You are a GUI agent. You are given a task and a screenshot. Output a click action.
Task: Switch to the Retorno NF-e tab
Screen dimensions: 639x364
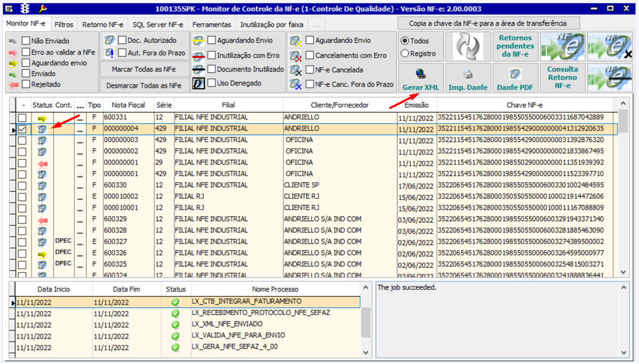point(103,24)
